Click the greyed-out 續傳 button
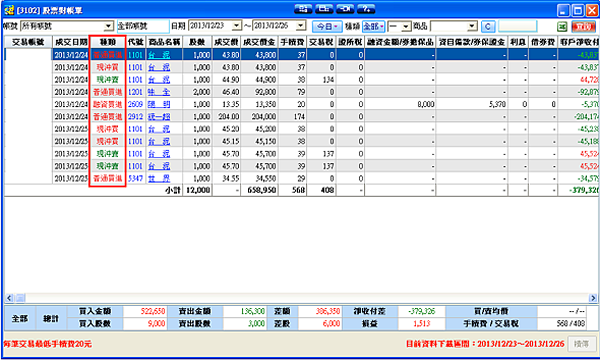The image size is (600, 360). tap(582, 344)
